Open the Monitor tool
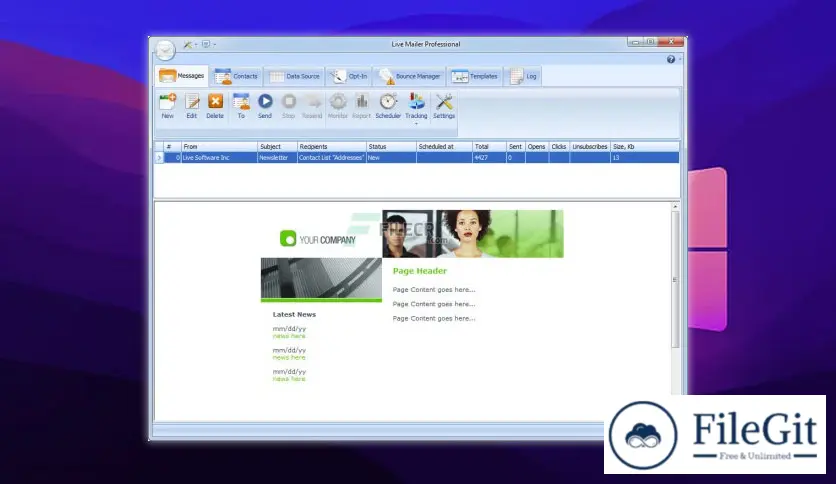This screenshot has height=484, width=836. 337,106
